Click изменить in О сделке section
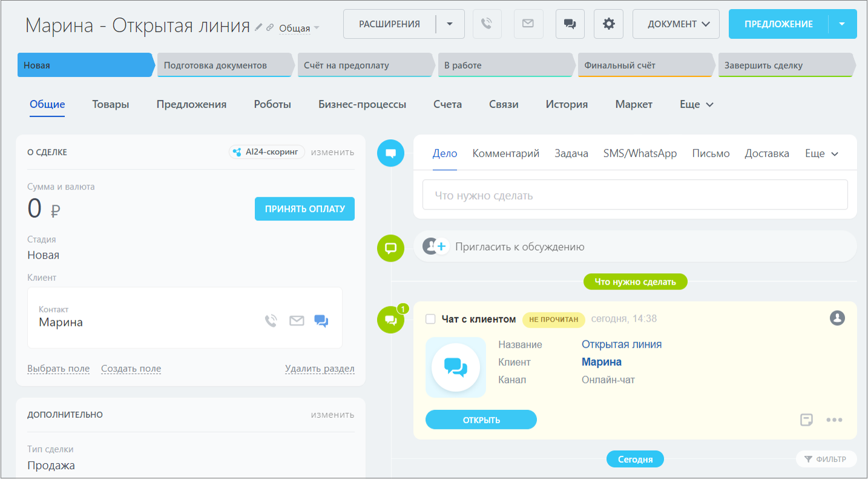The image size is (868, 479). (x=332, y=152)
